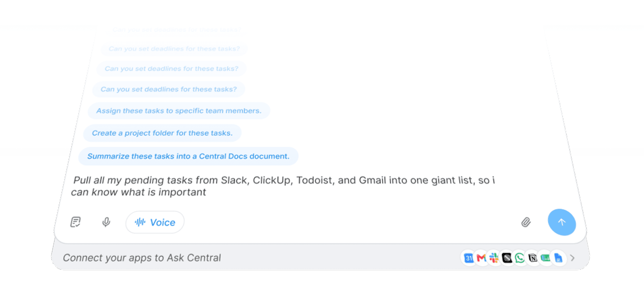
Task: Open 'Connect your apps to Ask Central' link
Action: coord(142,258)
